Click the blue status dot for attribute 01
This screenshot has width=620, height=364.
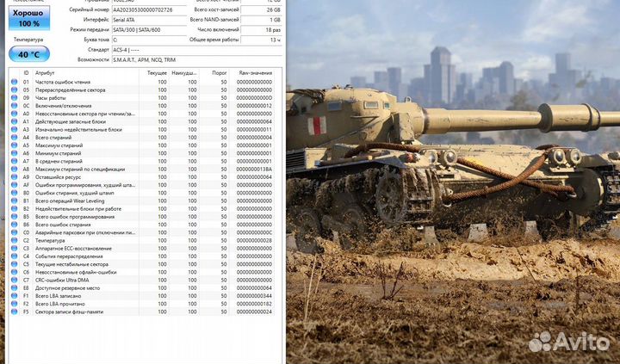(x=15, y=82)
